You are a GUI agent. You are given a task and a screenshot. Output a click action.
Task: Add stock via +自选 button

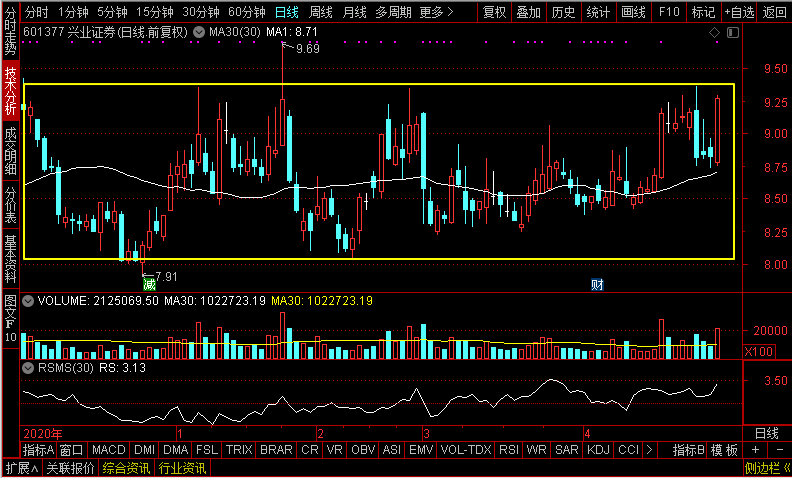point(739,12)
